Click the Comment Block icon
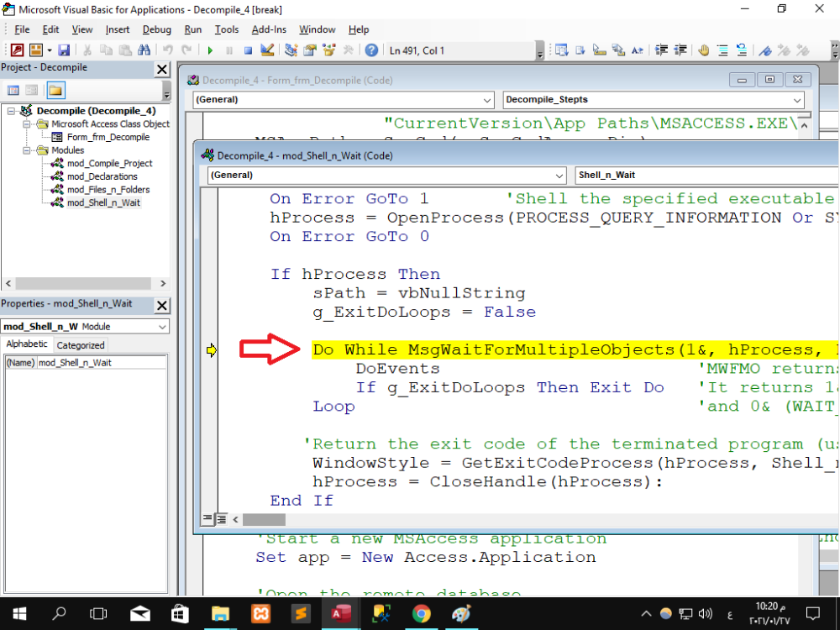This screenshot has width=840, height=630. pos(722,50)
